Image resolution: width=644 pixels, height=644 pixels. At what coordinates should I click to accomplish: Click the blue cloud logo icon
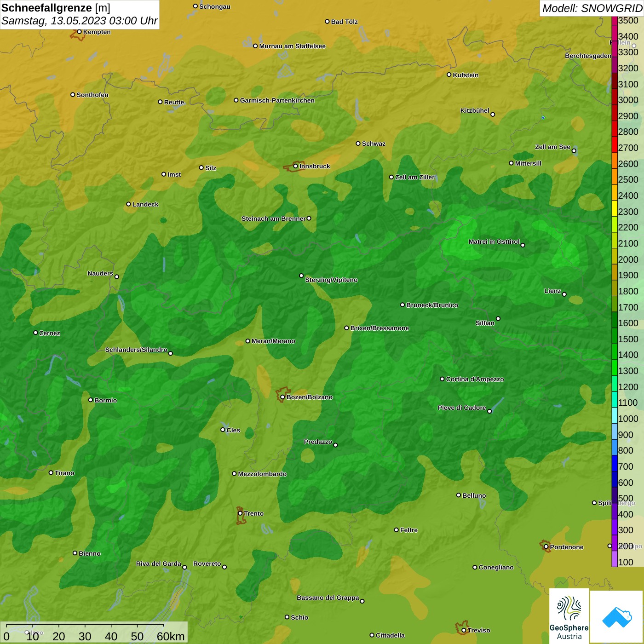point(617,617)
